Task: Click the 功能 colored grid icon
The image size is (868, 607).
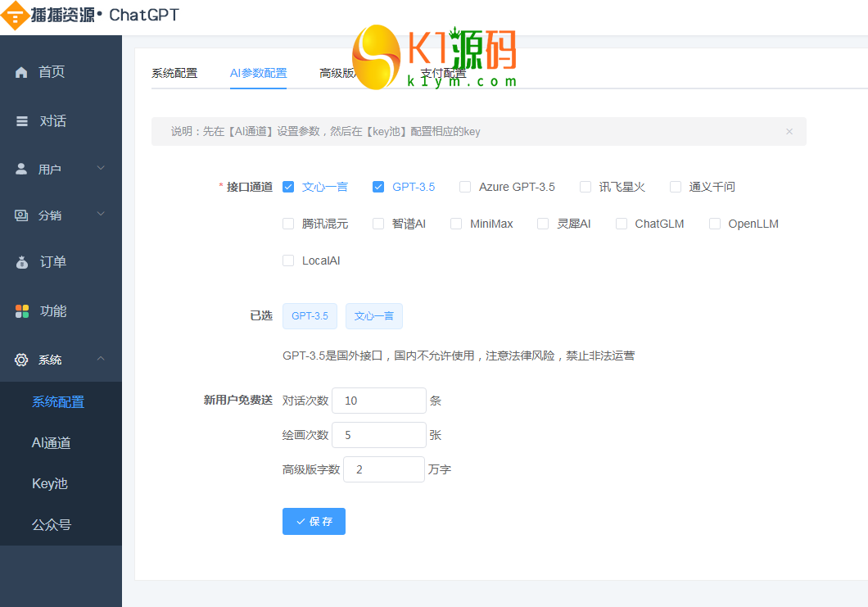Action: pos(22,311)
